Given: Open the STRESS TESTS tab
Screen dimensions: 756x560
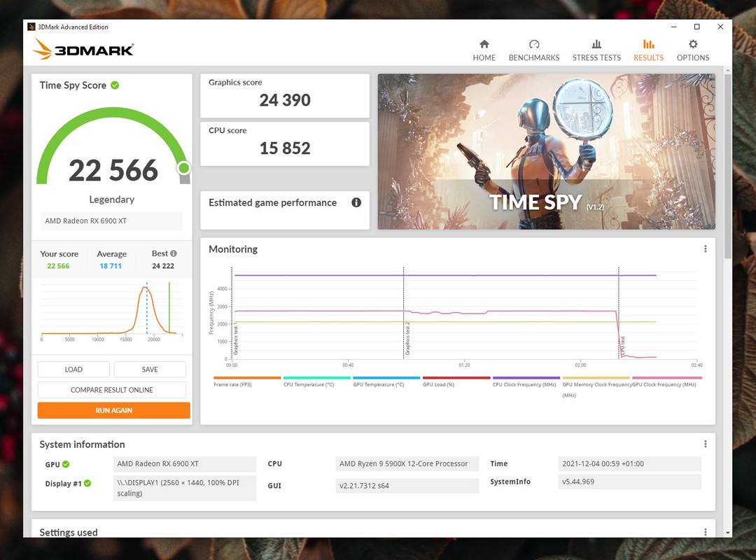Looking at the screenshot, I should coord(596,50).
